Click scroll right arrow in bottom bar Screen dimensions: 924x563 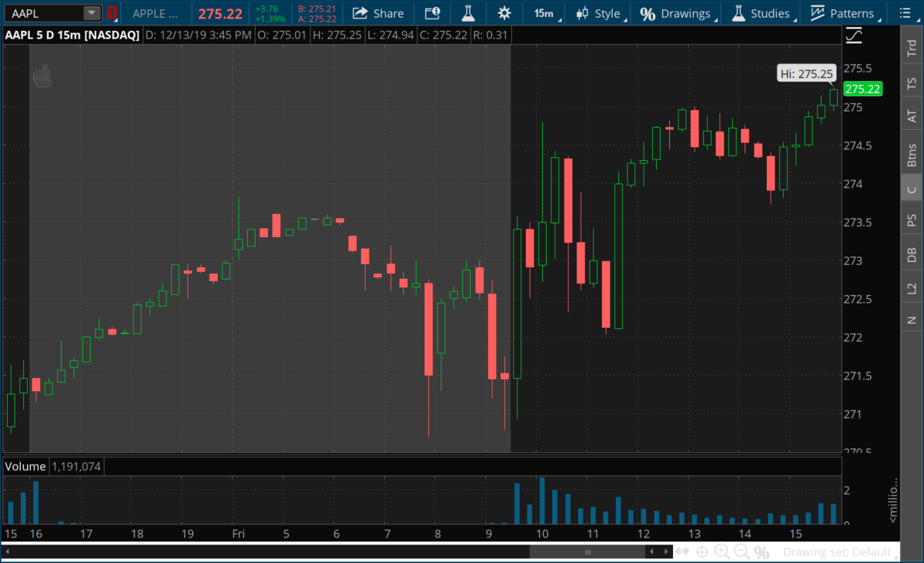point(665,551)
